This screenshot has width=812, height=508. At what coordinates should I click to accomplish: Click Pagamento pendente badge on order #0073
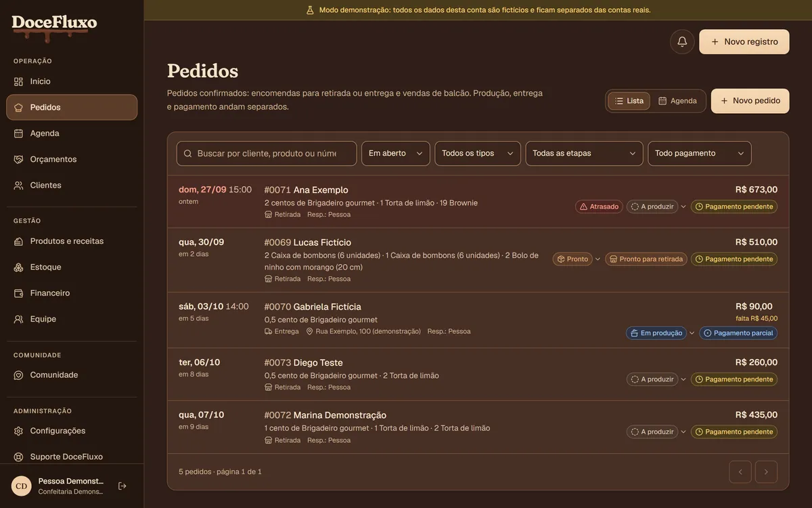(734, 379)
